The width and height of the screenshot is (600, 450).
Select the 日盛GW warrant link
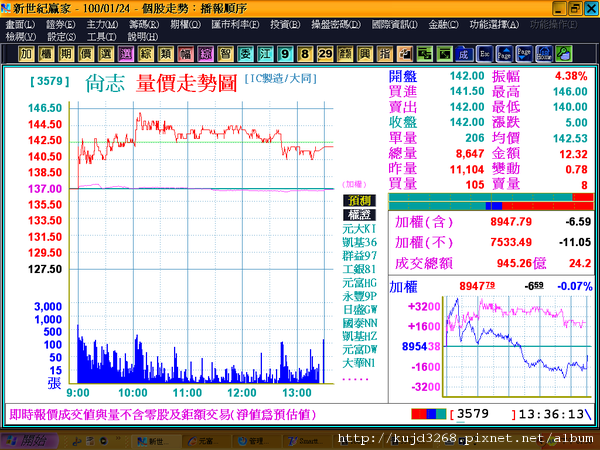[x=359, y=310]
